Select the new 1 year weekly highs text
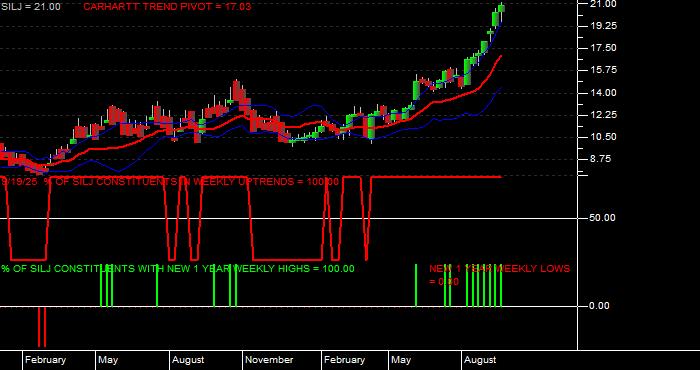 coord(178,269)
